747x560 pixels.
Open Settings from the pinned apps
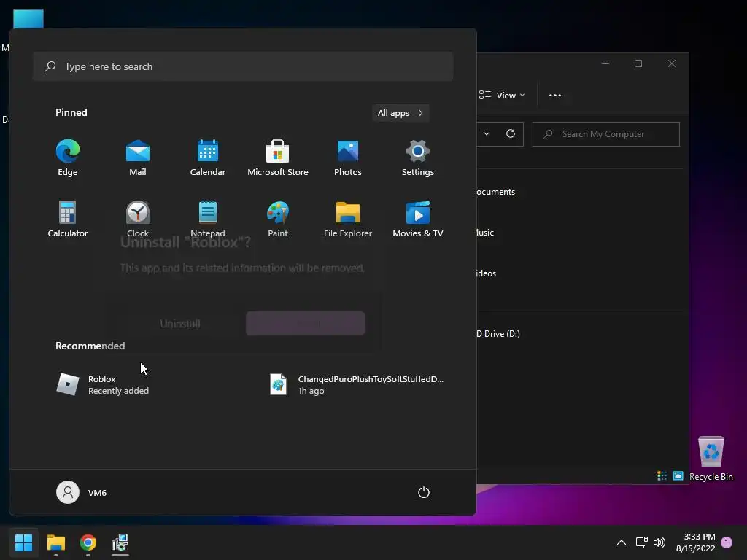418,158
